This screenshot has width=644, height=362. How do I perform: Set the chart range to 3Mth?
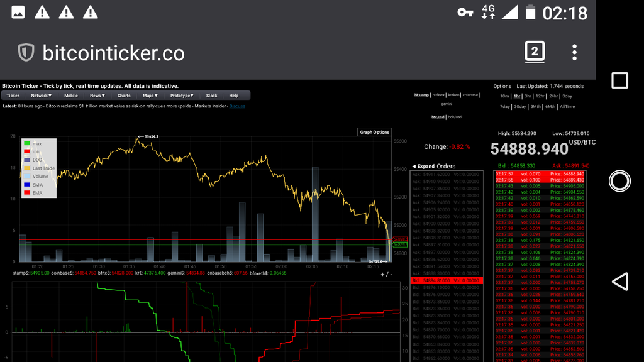point(536,107)
